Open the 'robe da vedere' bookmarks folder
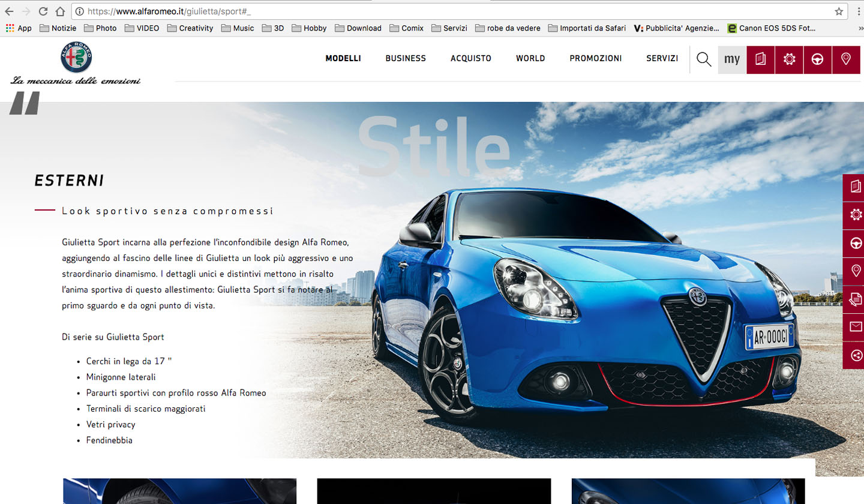The width and height of the screenshot is (864, 504). click(508, 28)
